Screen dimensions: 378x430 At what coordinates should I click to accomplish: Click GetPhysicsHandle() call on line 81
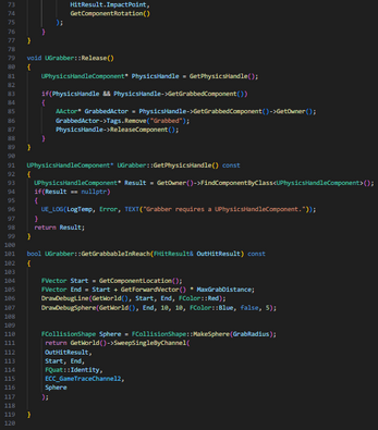[222, 76]
